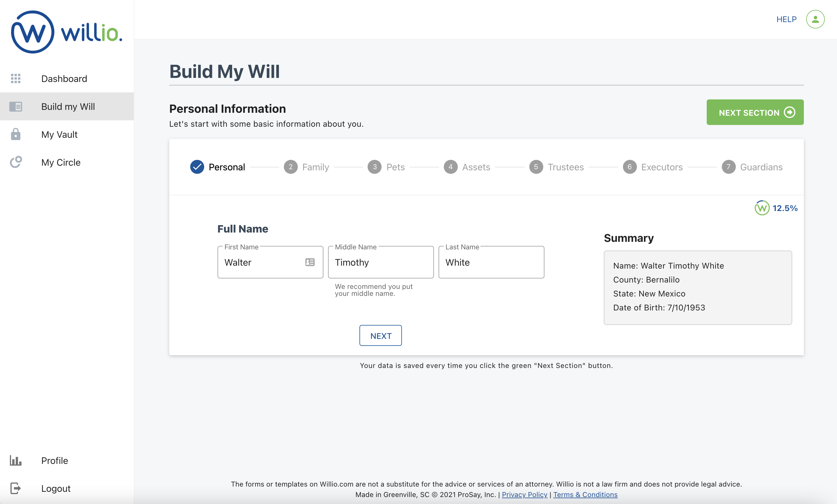Open Build my Will in sidebar
This screenshot has width=837, height=504.
coord(67,107)
